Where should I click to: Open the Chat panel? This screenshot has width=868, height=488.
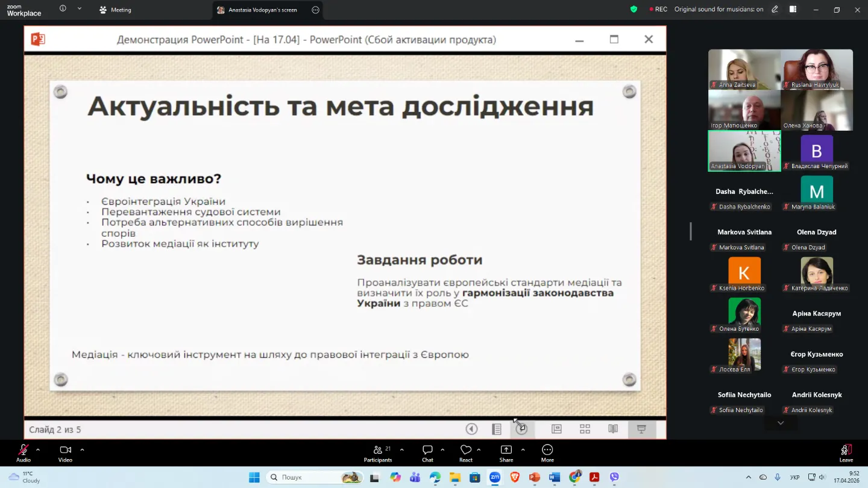pyautogui.click(x=427, y=453)
